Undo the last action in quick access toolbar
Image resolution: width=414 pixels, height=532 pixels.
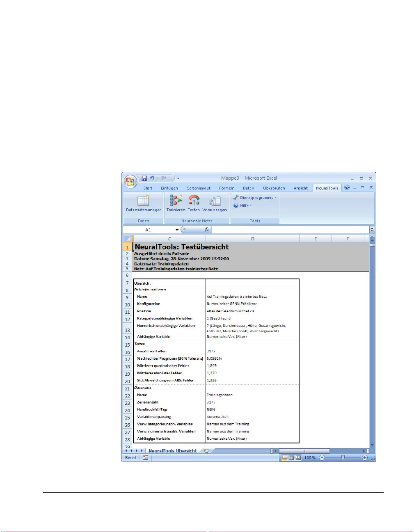[x=152, y=178]
